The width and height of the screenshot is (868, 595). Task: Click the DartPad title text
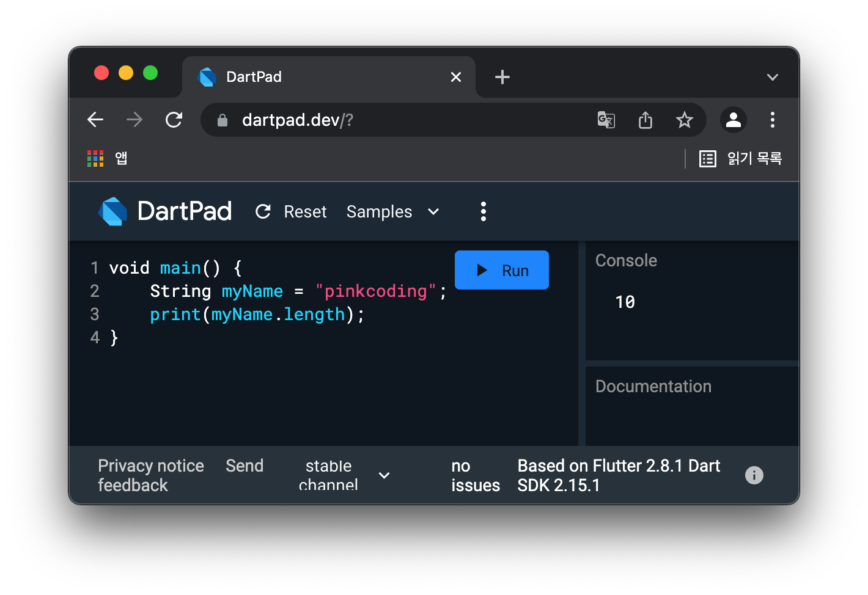point(185,211)
